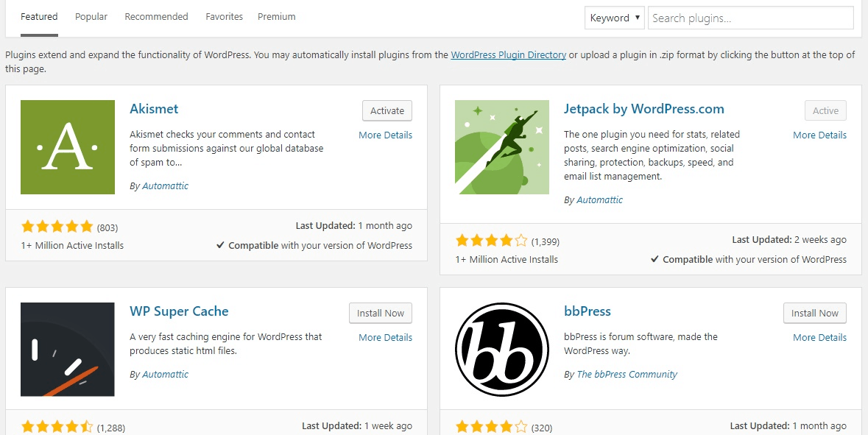
Task: Click 'Last Updated: 1 month ago' under bbPress
Action: point(788,426)
